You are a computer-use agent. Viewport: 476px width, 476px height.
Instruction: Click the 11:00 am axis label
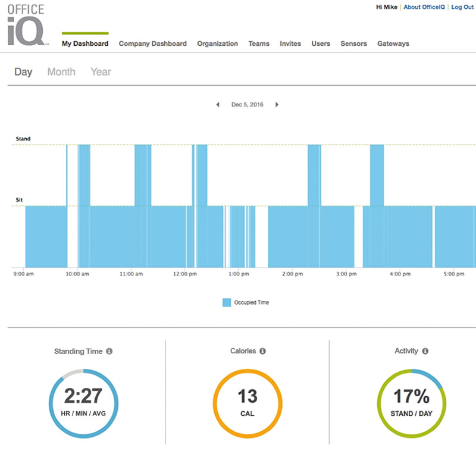click(131, 274)
